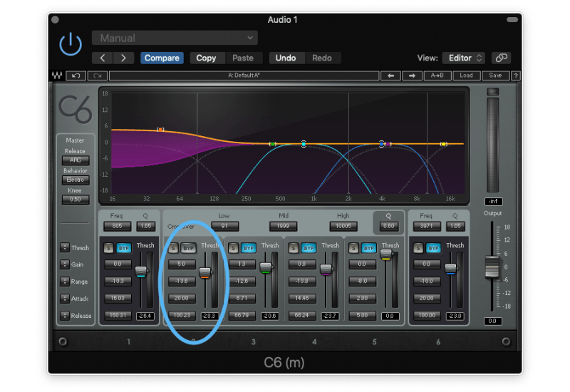Select the cyan band marker on the graph
Screen dimensions: 570x392
tap(304, 144)
